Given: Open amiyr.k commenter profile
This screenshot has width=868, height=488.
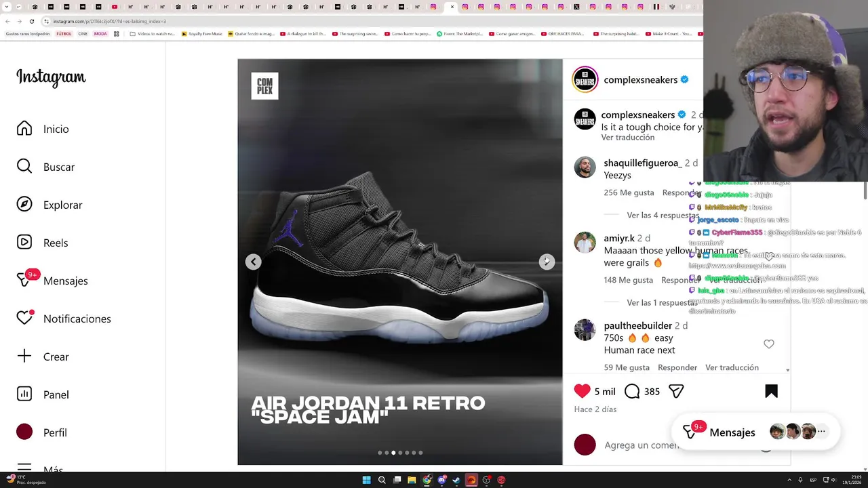Looking at the screenshot, I should click(619, 239).
